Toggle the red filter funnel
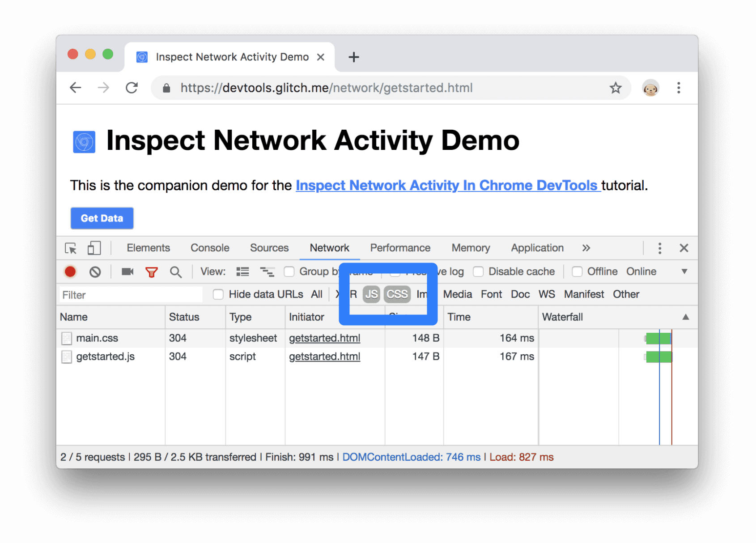The width and height of the screenshot is (756, 543). coord(152,272)
